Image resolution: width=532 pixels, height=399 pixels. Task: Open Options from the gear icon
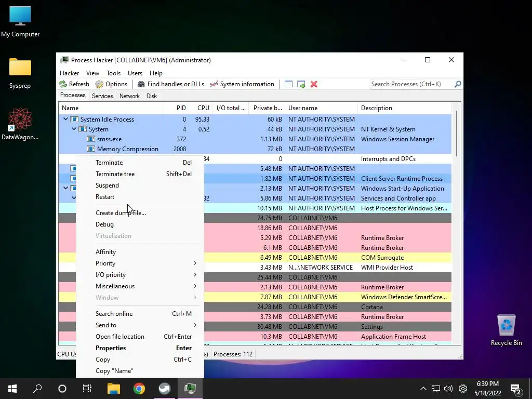99,84
